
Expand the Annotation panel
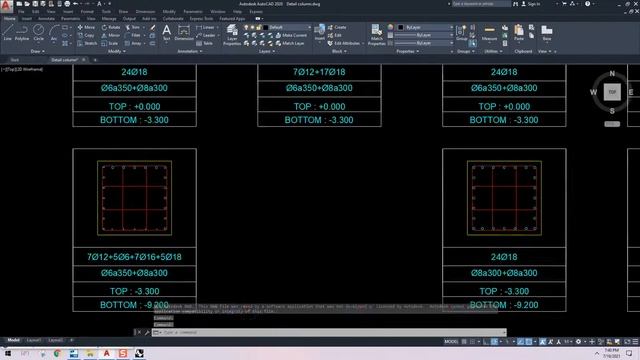[189, 51]
